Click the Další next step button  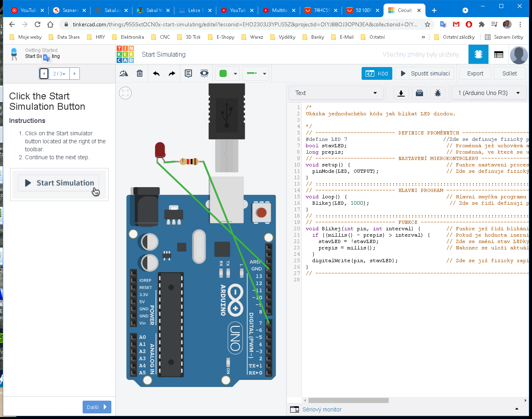pos(97,407)
